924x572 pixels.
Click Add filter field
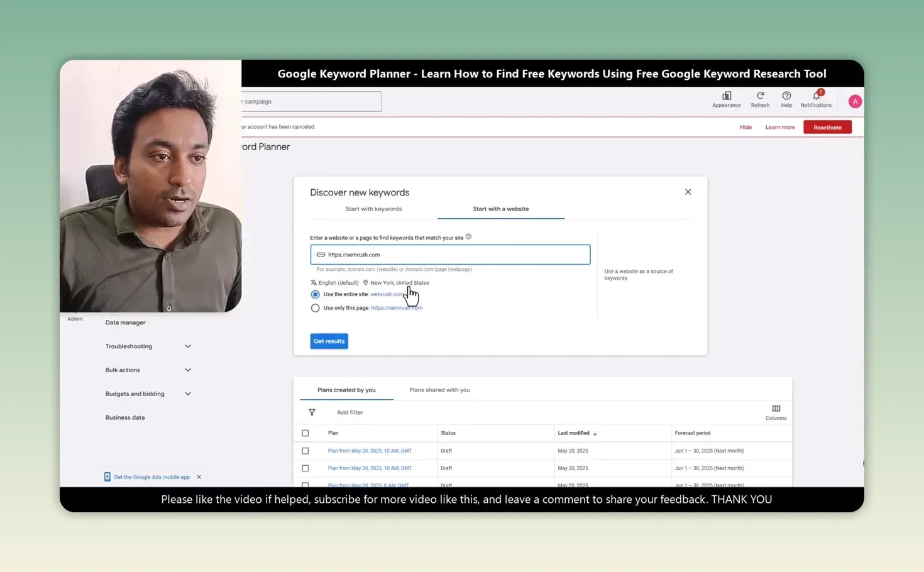350,412
